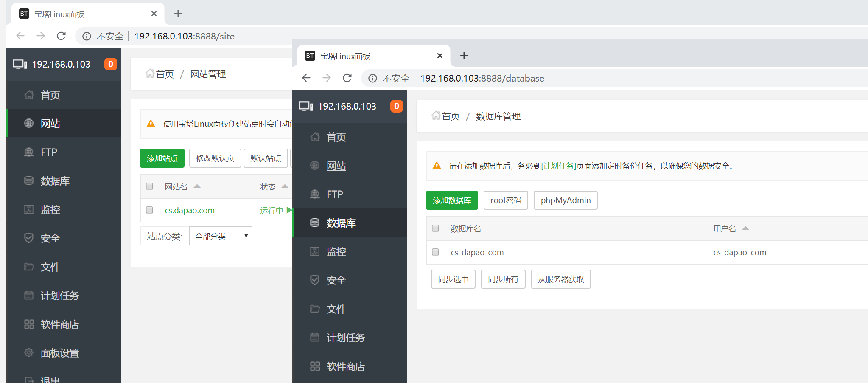Open a new tab in back window
868x383 pixels.
(x=178, y=14)
